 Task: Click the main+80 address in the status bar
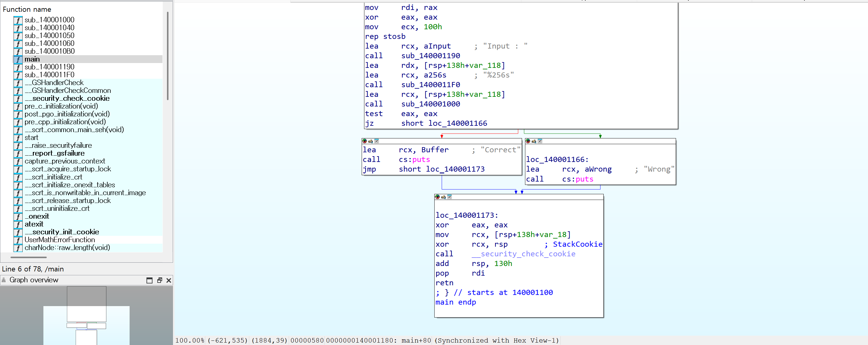(416, 340)
